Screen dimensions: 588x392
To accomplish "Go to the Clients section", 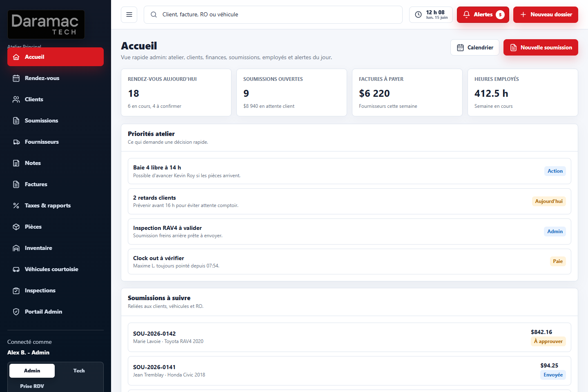I will [56, 100].
